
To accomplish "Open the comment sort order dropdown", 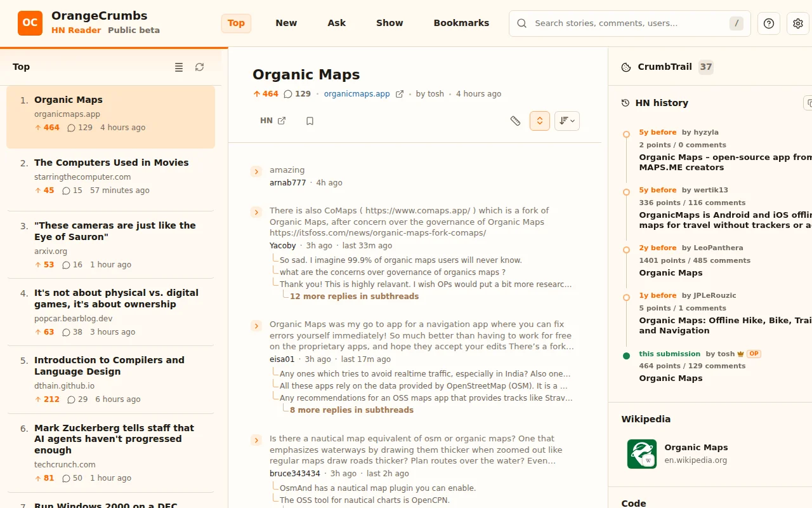I will click(567, 121).
